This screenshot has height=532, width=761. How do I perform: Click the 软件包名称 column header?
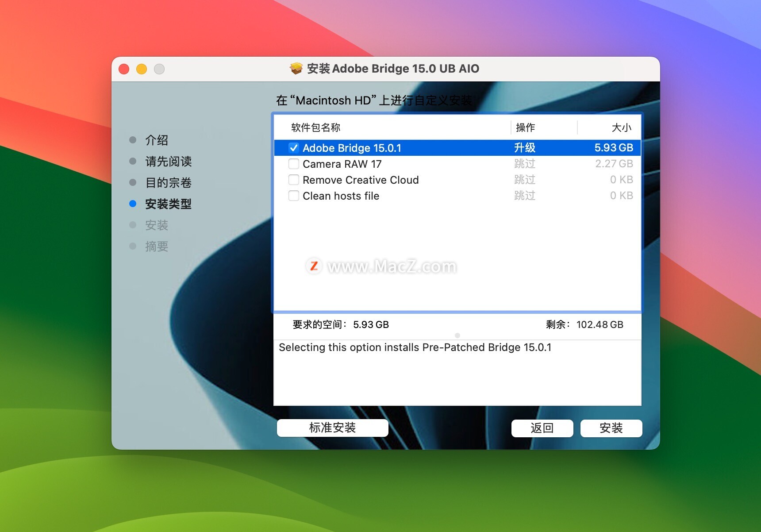(316, 127)
